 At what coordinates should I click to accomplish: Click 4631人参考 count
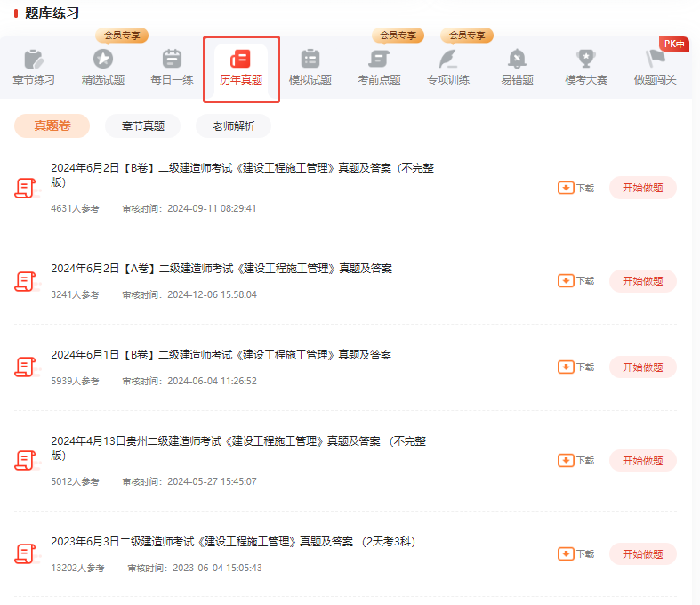pyautogui.click(x=75, y=208)
